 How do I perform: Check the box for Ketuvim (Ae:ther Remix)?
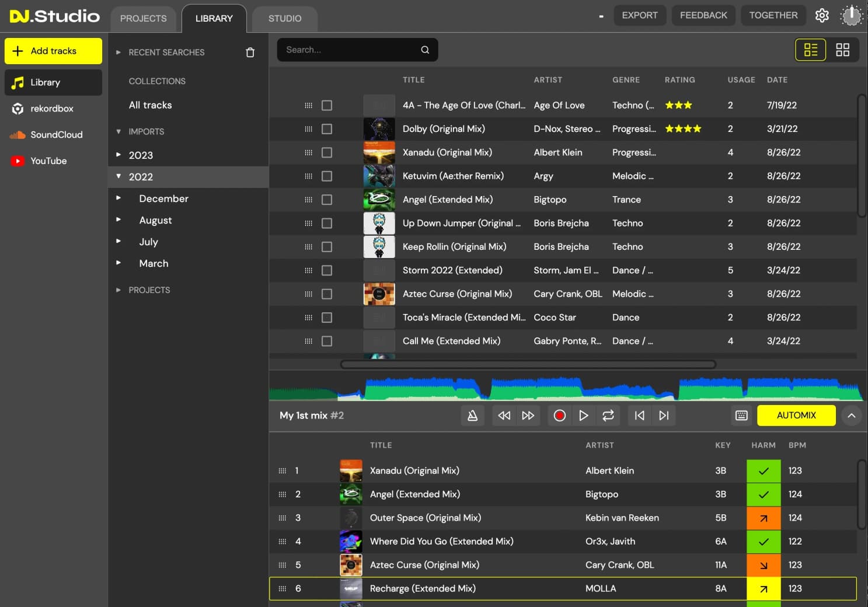click(327, 176)
